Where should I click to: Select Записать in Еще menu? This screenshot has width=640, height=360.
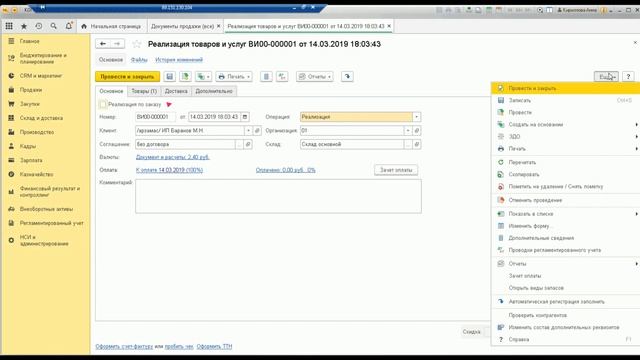tap(566, 100)
